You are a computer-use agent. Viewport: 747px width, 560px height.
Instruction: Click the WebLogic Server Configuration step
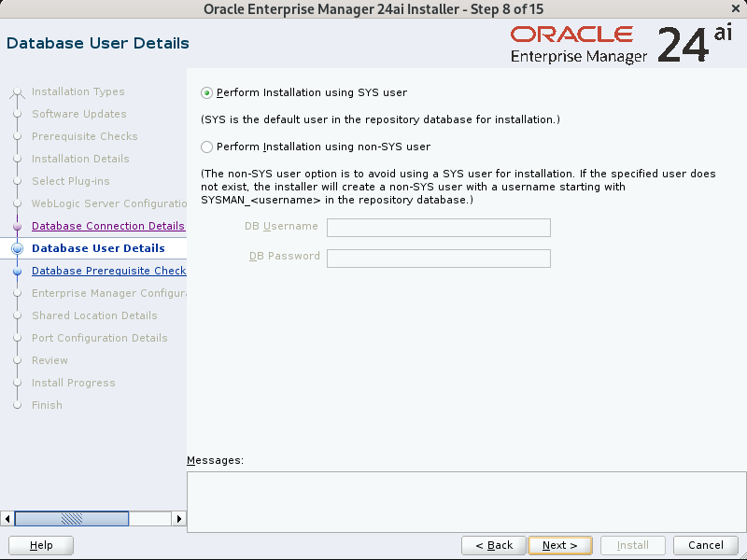click(109, 203)
